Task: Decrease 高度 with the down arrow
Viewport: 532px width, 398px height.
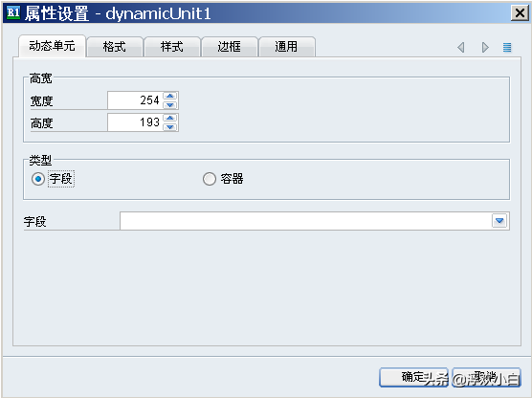Action: point(170,126)
